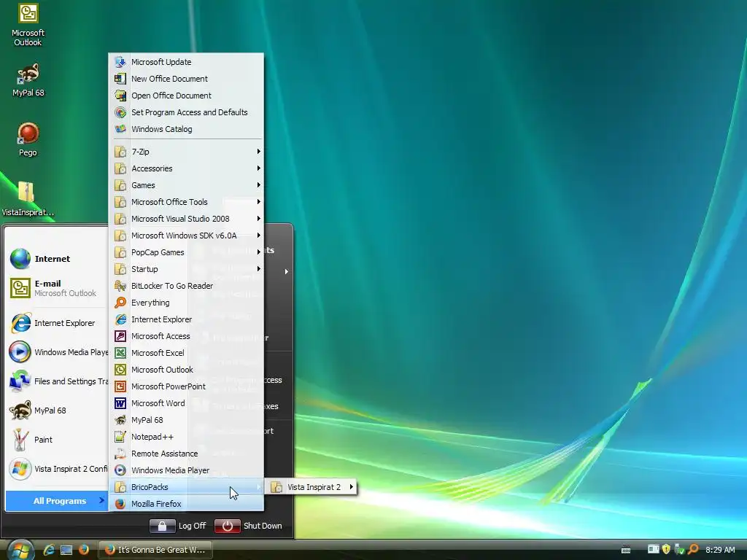Viewport: 747px width, 560px height.
Task: Select MyPal 68 in programs list
Action: pos(187,420)
